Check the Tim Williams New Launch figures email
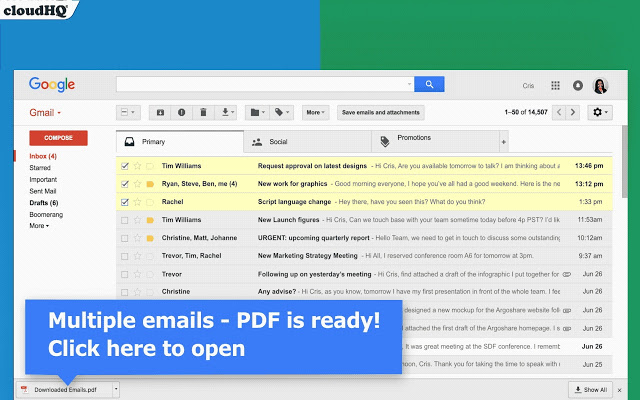Image resolution: width=640 pixels, height=400 pixels. tap(124, 220)
